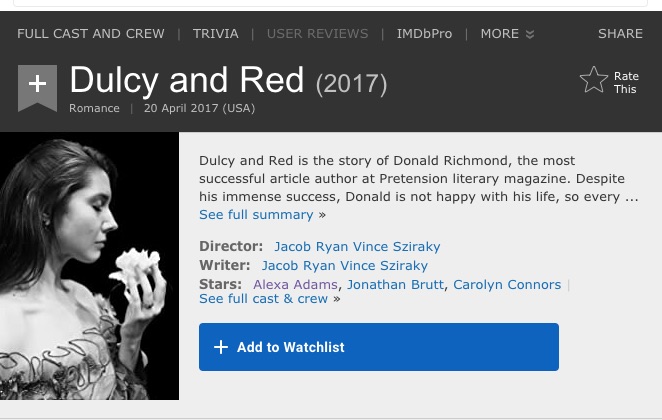
Task: Open See full cast & crew link
Action: pos(263,299)
